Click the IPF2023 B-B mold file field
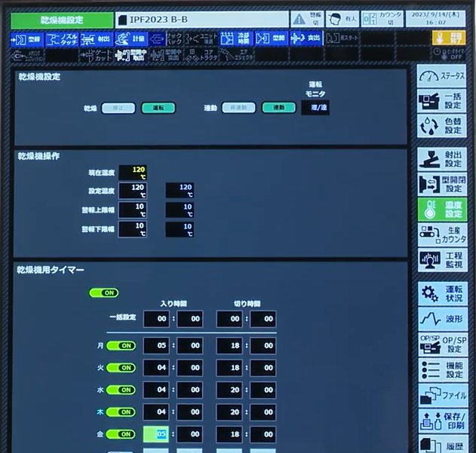 pos(202,20)
